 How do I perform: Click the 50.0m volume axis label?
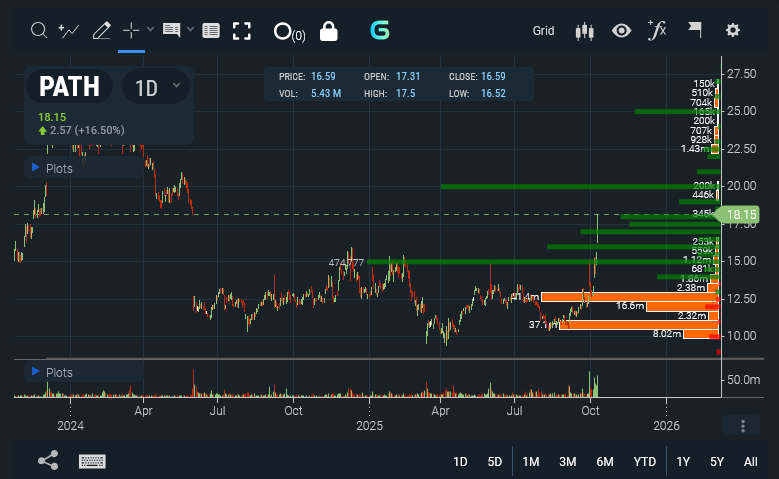pyautogui.click(x=743, y=380)
